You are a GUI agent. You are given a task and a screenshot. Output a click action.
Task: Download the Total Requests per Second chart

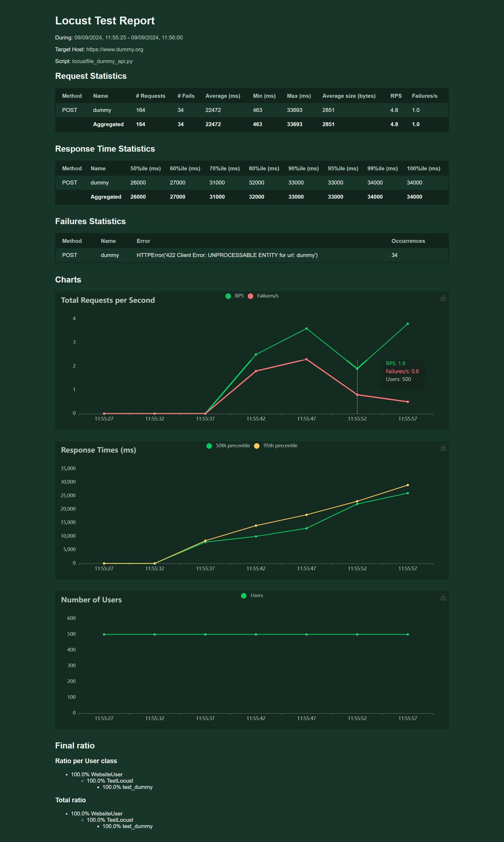pos(443,298)
